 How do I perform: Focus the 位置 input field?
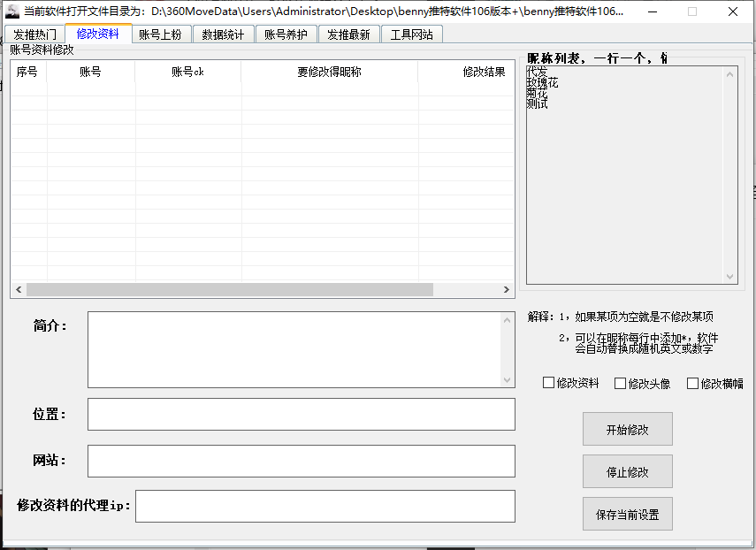click(301, 414)
